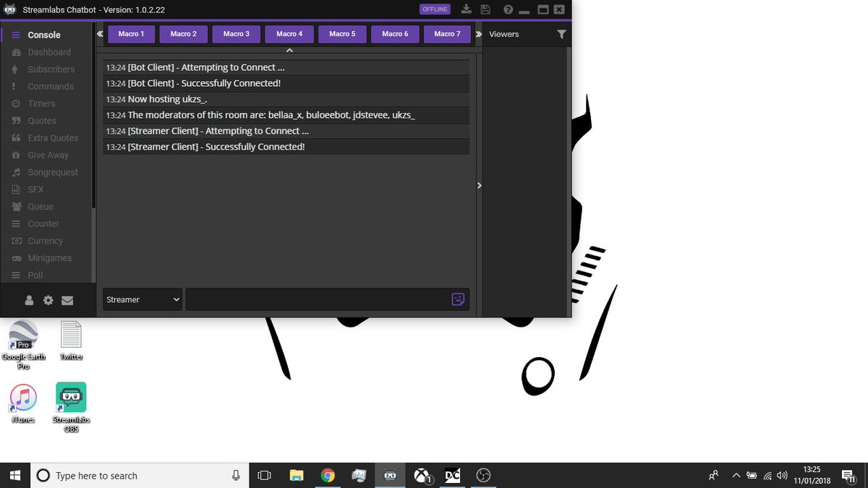
Task: Open Action Center notifications icon
Action: click(848, 476)
